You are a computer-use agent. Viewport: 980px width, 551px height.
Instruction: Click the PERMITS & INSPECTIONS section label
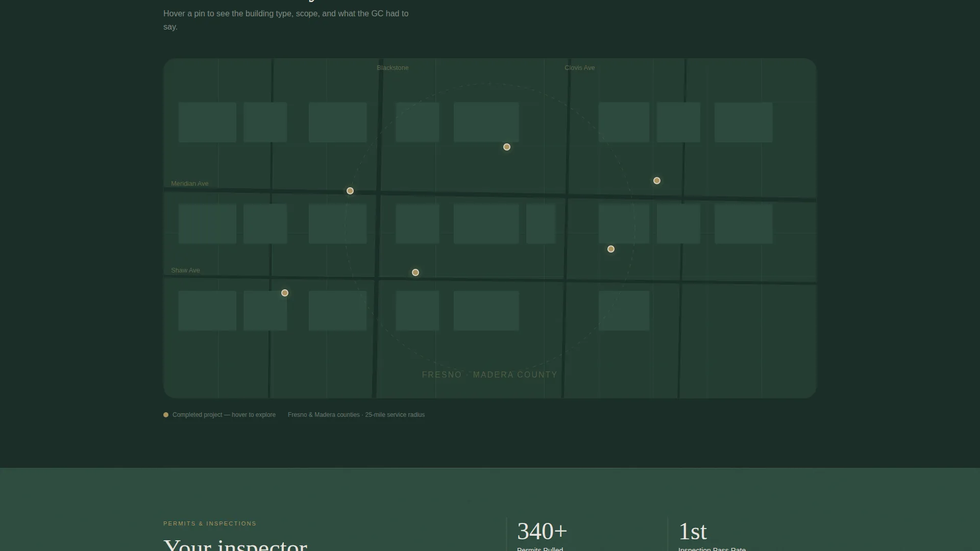[210, 523]
